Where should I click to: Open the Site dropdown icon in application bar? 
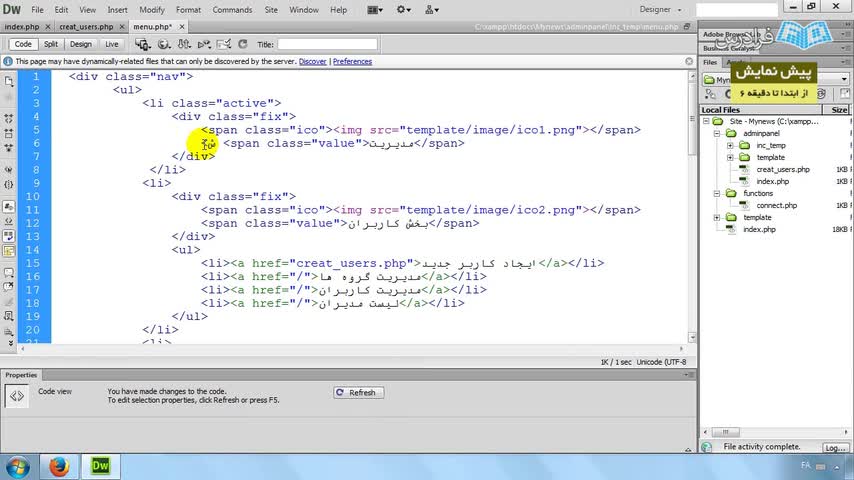pos(432,10)
